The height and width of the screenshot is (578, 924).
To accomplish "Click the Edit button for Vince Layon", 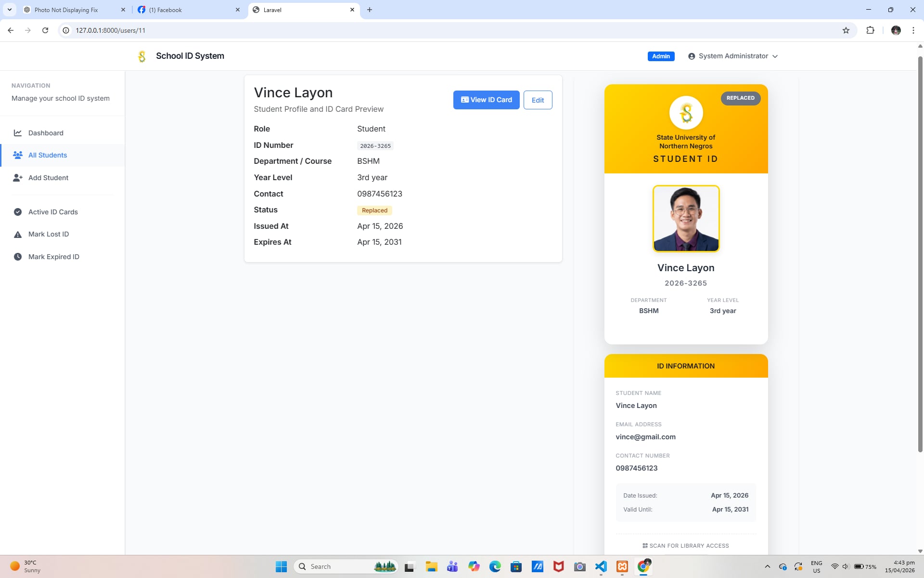I will coord(538,100).
